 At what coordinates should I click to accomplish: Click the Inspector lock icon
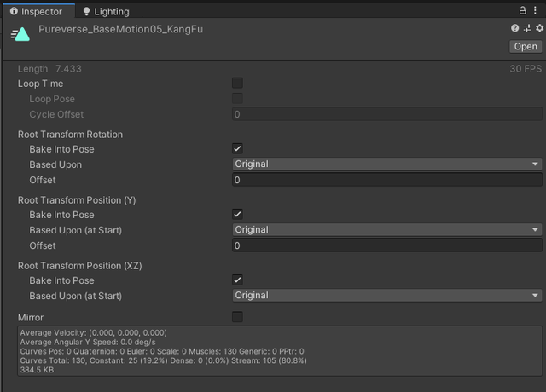523,10
